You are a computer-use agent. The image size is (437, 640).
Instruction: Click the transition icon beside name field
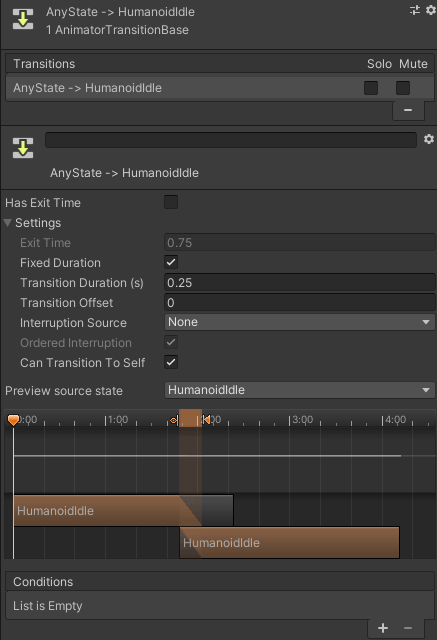23,148
